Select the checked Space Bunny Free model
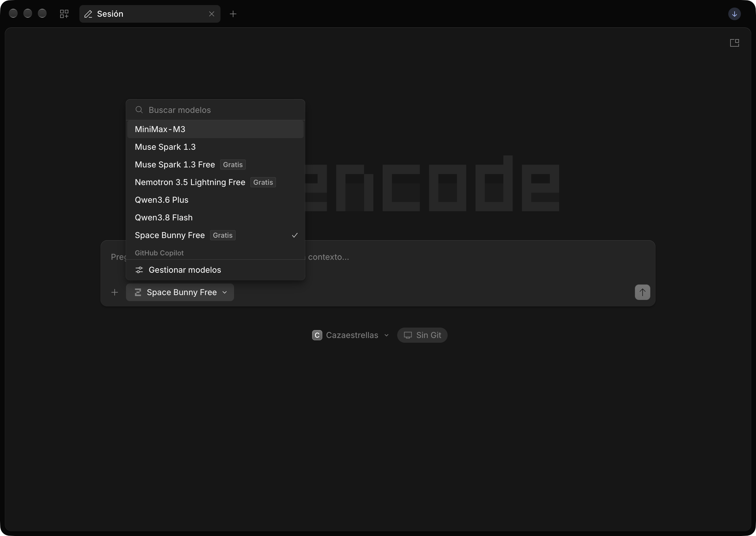This screenshot has width=756, height=536. 215,235
